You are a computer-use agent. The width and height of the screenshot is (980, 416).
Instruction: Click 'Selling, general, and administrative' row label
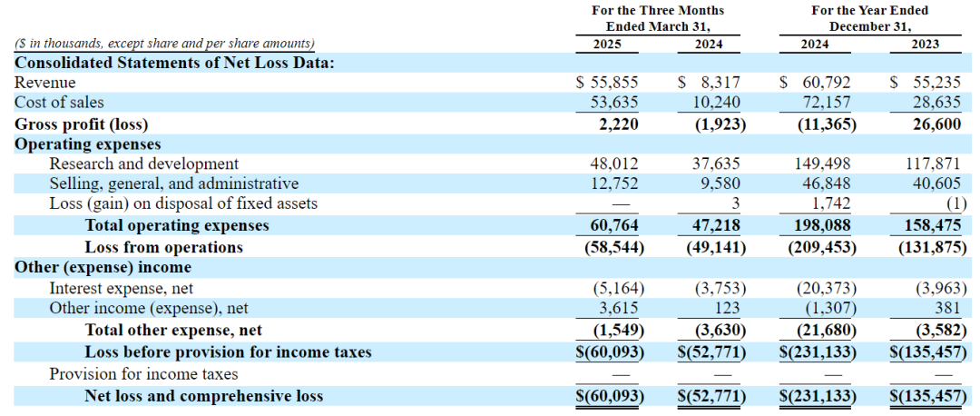[x=173, y=183]
